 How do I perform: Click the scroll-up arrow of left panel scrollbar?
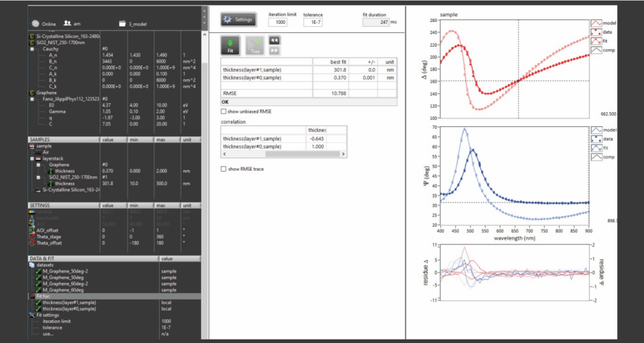pyautogui.click(x=204, y=35)
